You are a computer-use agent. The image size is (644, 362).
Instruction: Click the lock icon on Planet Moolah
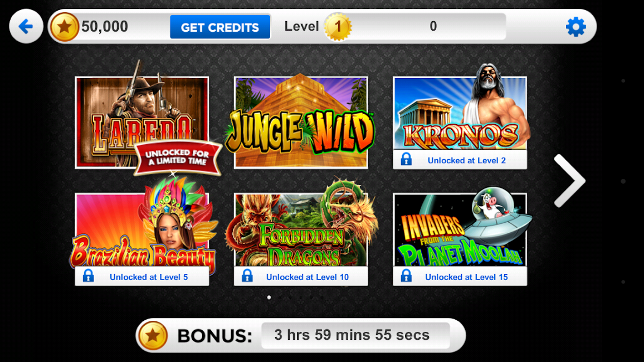click(406, 276)
